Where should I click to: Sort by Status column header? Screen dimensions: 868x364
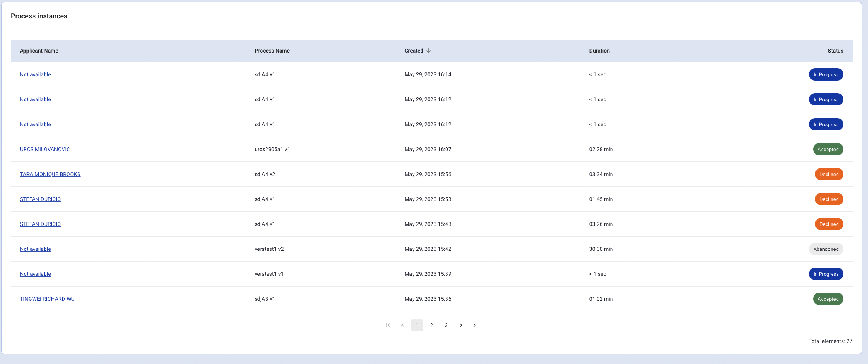(x=835, y=51)
